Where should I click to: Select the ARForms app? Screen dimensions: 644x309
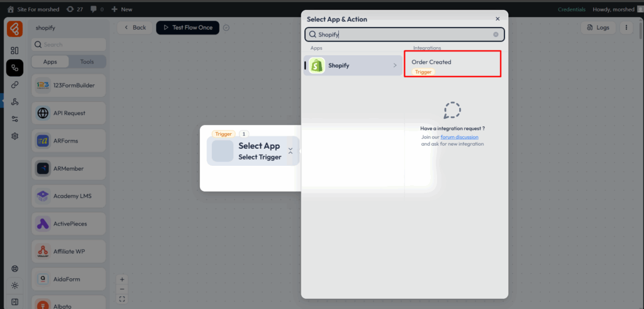69,141
